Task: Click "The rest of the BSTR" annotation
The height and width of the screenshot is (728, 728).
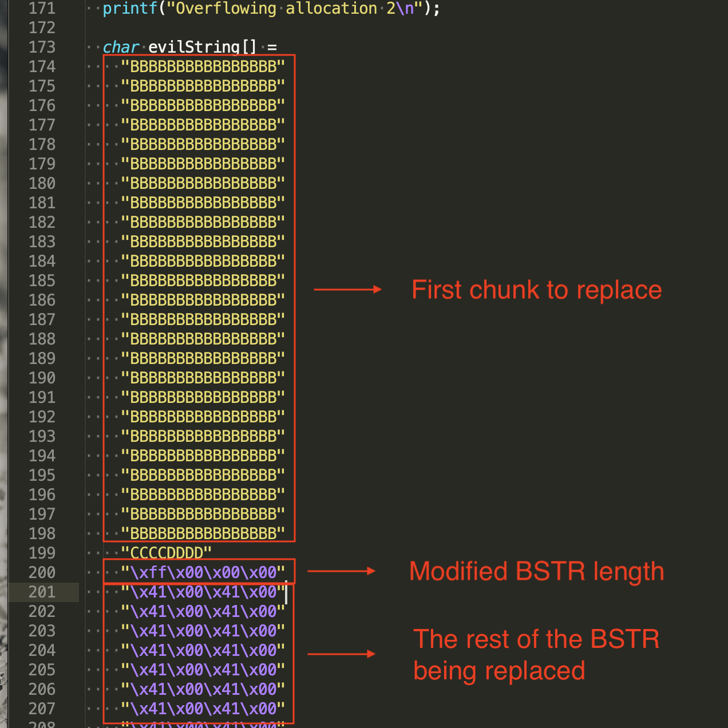Action: pos(536,639)
